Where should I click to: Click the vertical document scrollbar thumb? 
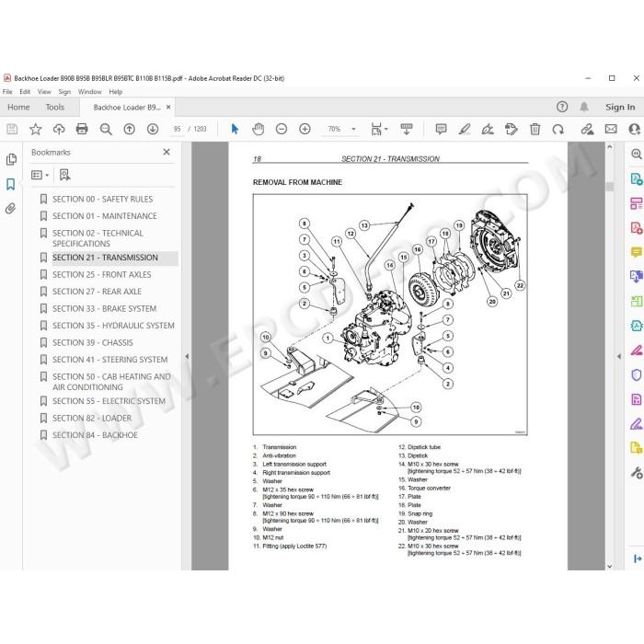[x=609, y=187]
